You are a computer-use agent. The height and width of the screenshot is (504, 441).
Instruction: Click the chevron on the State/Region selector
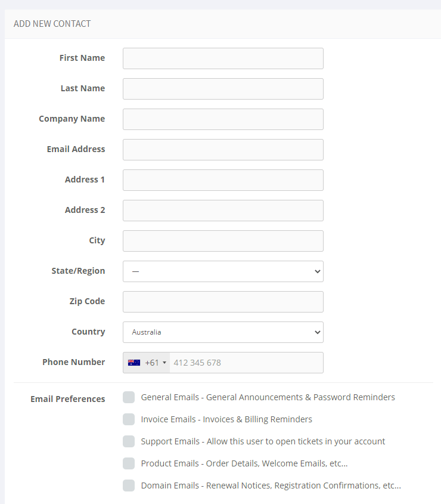[x=317, y=271]
